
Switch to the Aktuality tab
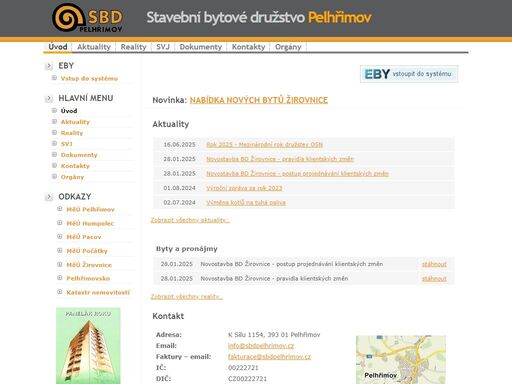click(x=94, y=47)
